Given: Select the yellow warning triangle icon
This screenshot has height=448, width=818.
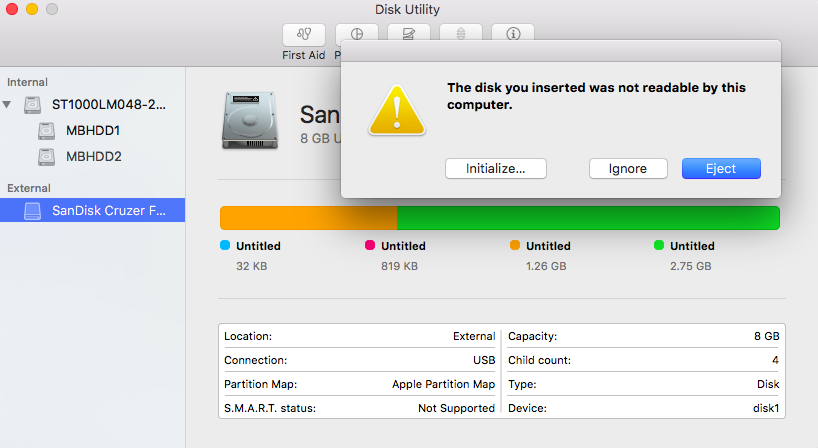Looking at the screenshot, I should 397,111.
